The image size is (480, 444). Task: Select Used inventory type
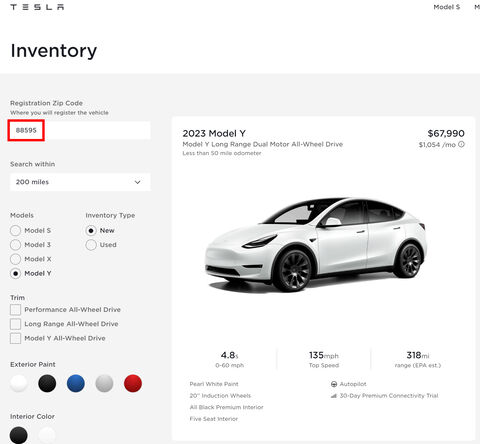click(91, 245)
